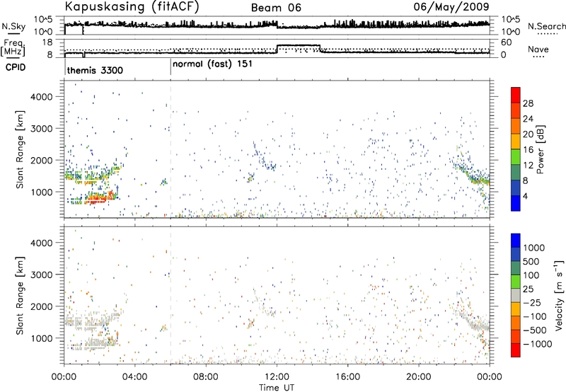The height and width of the screenshot is (392, 566).
Task: Click the strong red echo patch in the power panel
Action: [x=100, y=197]
